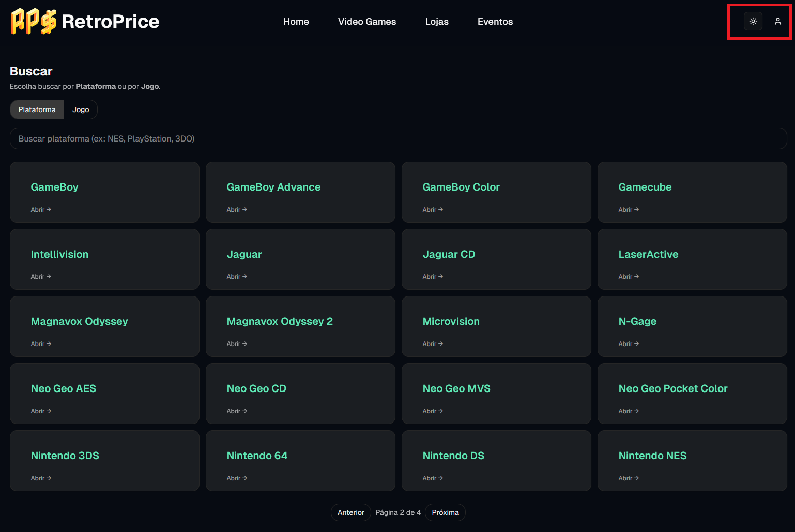795x532 pixels.
Task: Switch to the Jogo search mode
Action: pos(81,109)
